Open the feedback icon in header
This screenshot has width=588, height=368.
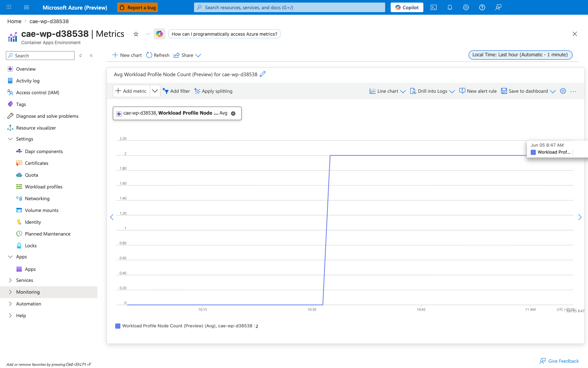click(x=498, y=7)
